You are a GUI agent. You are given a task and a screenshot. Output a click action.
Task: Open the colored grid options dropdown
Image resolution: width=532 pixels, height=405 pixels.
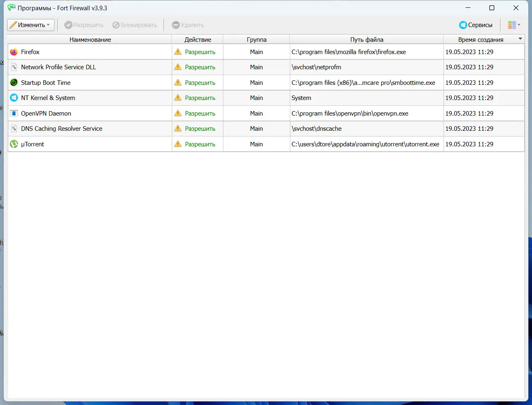point(514,25)
